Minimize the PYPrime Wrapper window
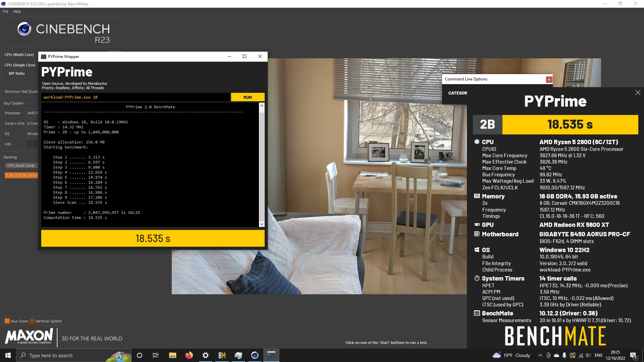Screen dimensions: 644x362 pos(229,56)
